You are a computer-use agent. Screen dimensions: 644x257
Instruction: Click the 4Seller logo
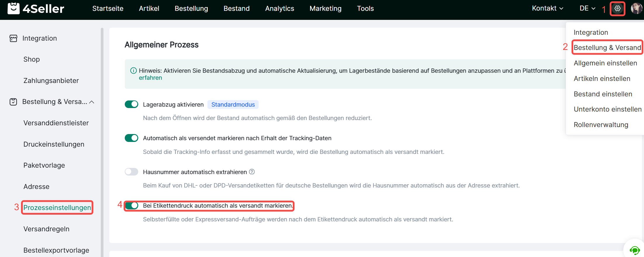click(x=36, y=9)
